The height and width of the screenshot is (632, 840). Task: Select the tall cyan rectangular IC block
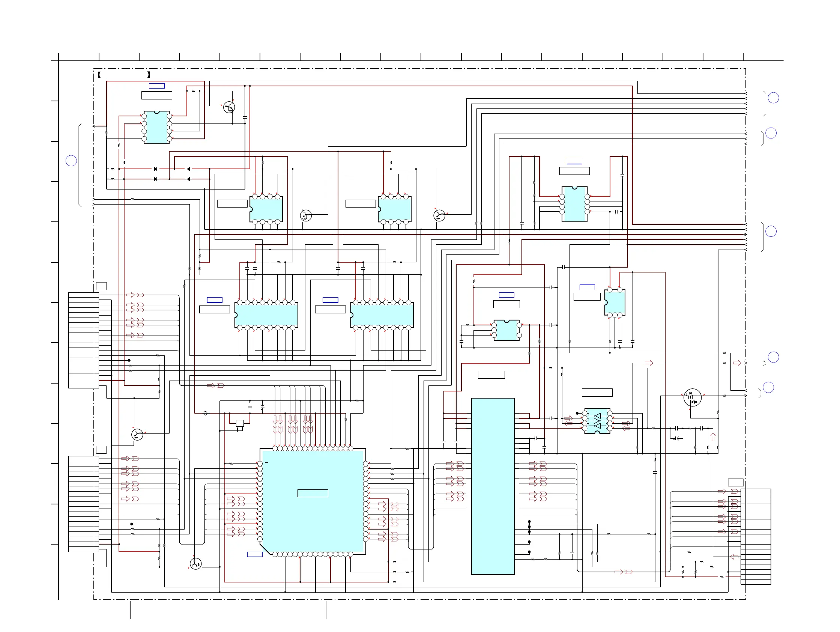coord(493,486)
